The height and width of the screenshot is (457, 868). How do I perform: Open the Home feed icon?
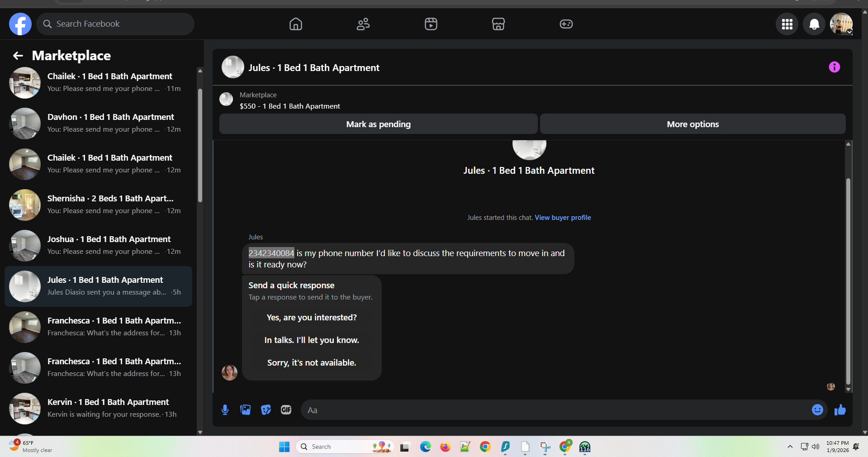point(296,24)
